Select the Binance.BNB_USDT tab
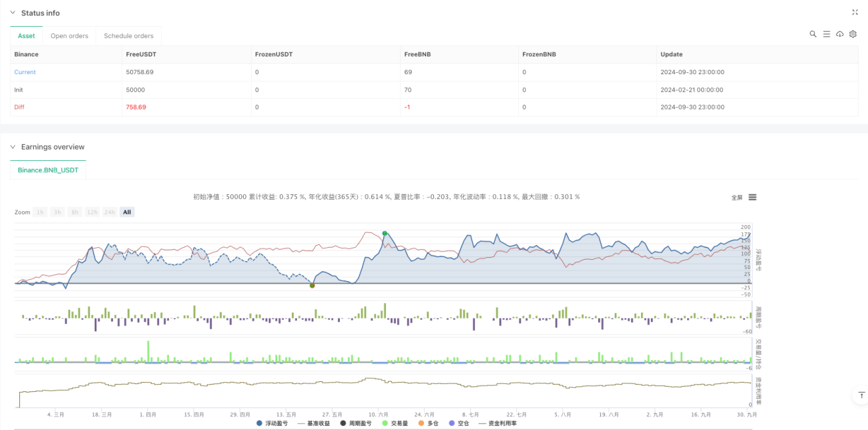The image size is (868, 430). [48, 170]
